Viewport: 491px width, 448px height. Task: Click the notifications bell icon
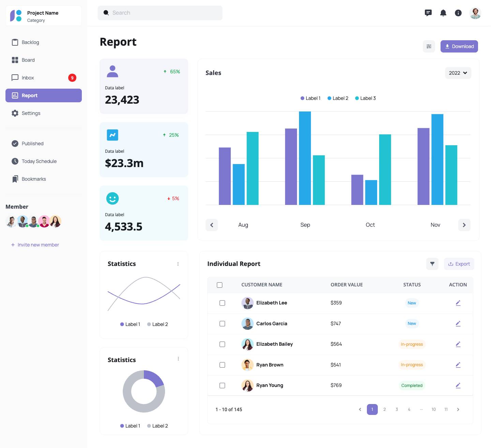(443, 13)
